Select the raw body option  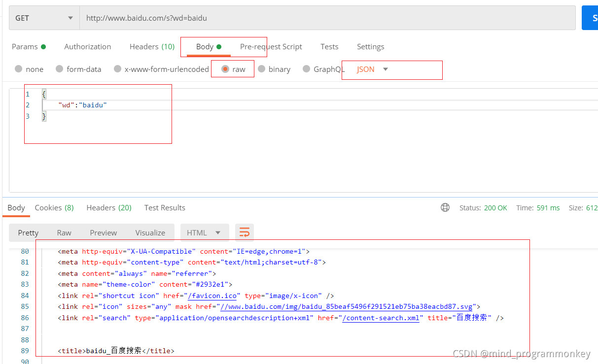[x=233, y=69]
